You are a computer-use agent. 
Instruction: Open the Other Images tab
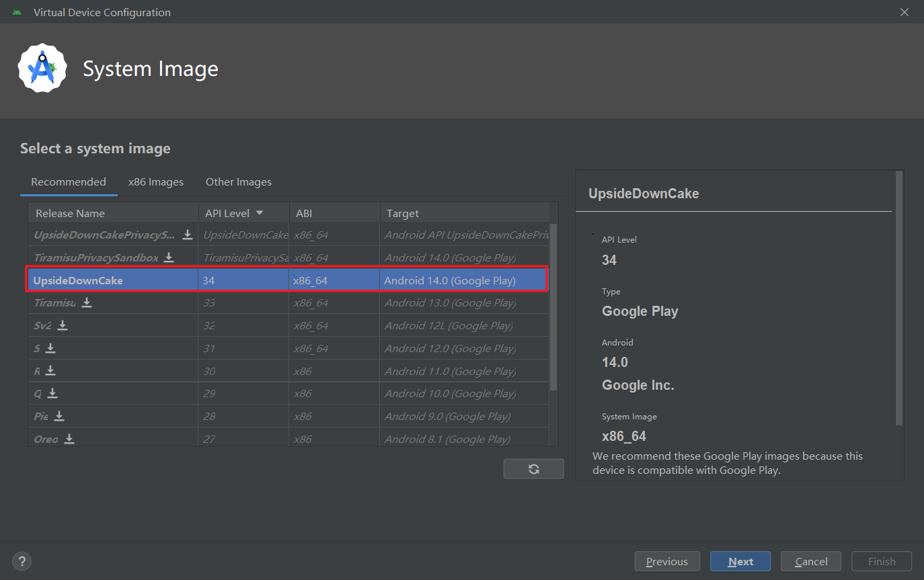[239, 181]
